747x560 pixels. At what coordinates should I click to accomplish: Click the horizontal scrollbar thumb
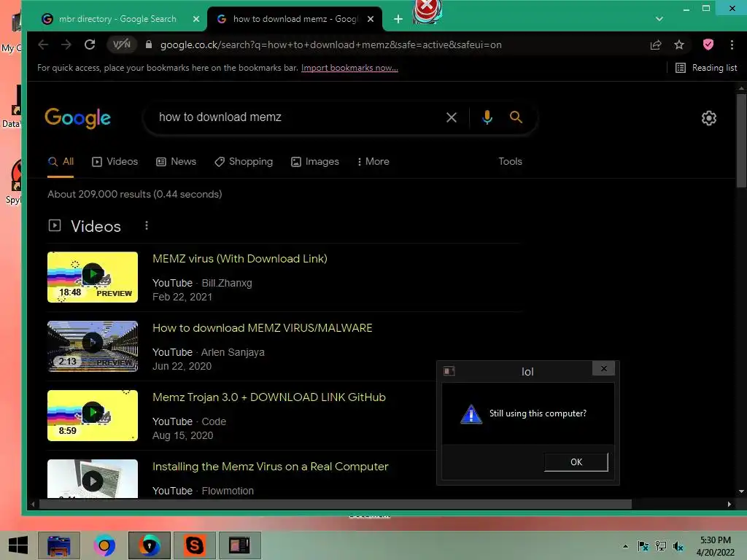[x=336, y=505]
